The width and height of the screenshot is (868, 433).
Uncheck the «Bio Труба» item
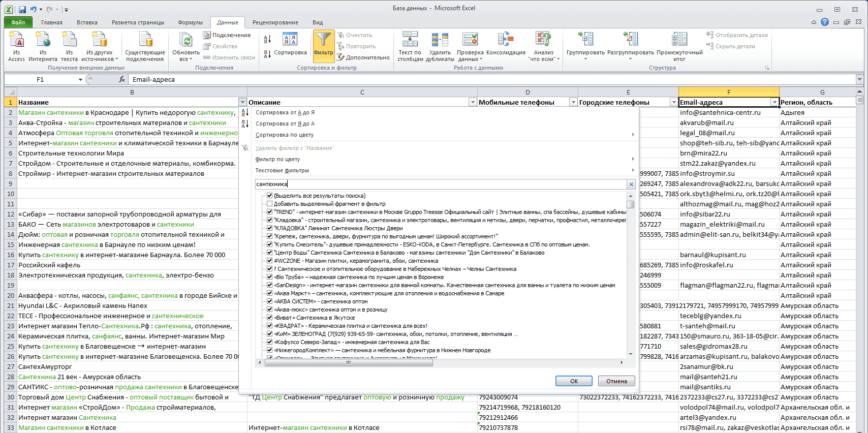(270, 277)
